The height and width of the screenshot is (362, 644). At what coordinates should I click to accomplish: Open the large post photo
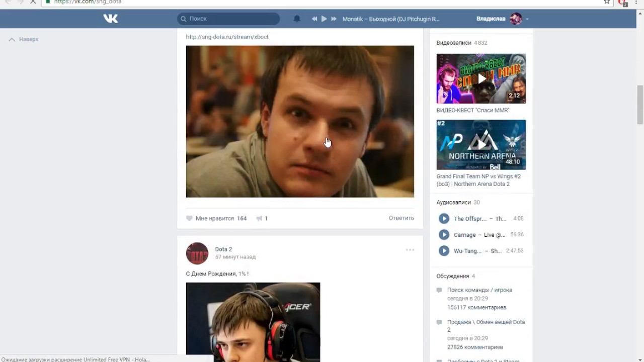click(300, 122)
